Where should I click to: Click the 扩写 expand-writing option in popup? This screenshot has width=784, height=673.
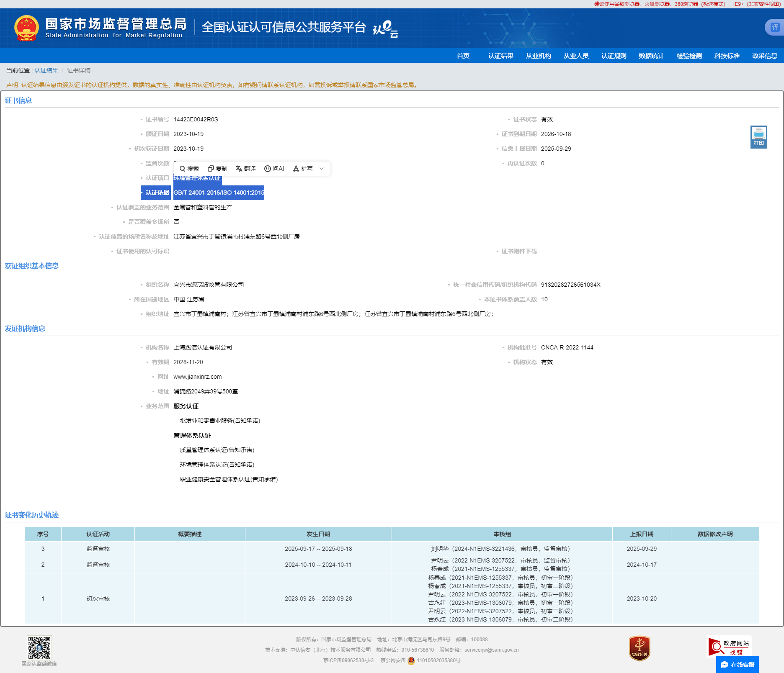coord(303,169)
